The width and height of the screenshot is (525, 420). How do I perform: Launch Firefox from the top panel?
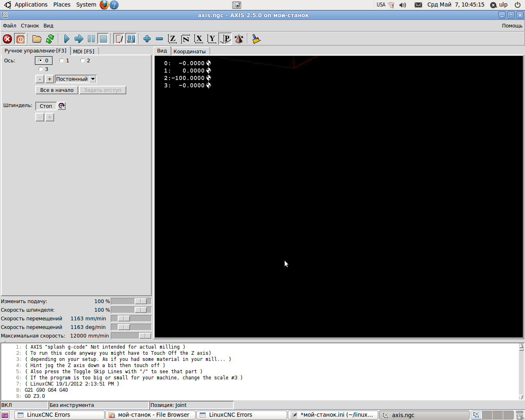[104, 5]
